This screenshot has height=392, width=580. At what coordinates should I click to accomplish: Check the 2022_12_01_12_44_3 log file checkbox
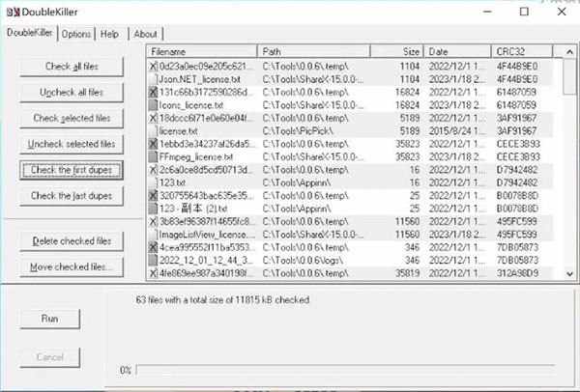point(153,261)
